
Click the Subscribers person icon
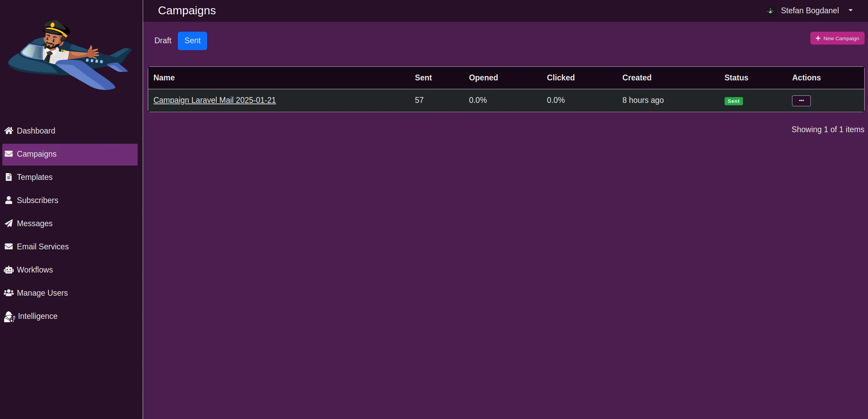[9, 200]
